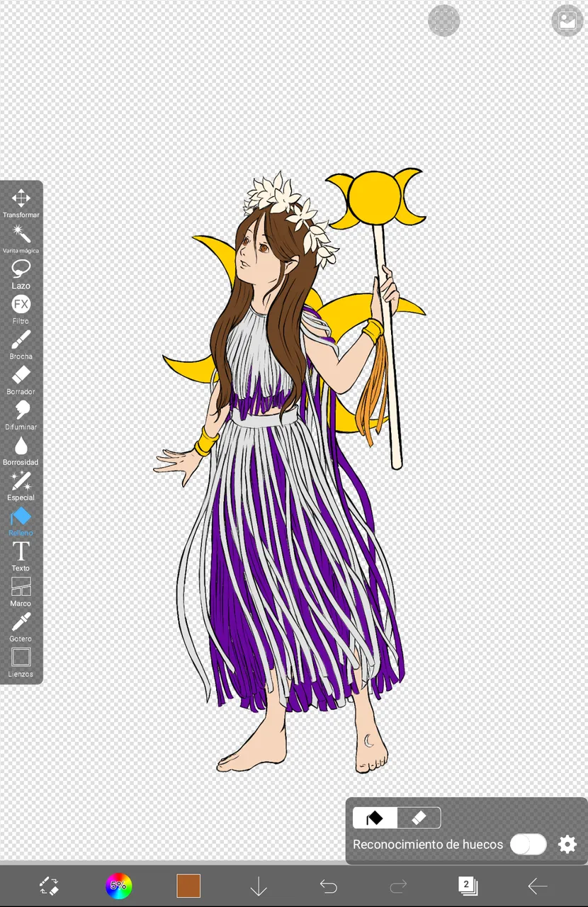The height and width of the screenshot is (907, 588).
Task: Toggle Reconocimiento de huecos switch
Action: pos(528,844)
